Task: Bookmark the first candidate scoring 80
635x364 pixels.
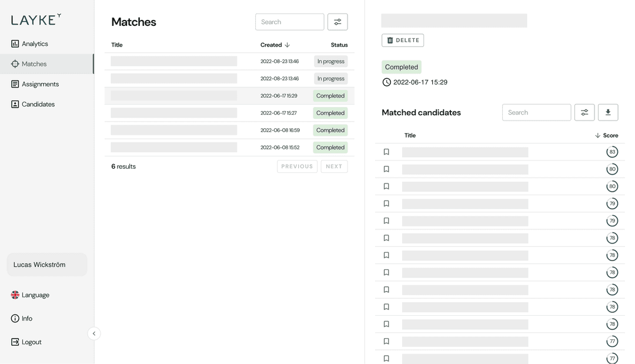Action: 386,169
